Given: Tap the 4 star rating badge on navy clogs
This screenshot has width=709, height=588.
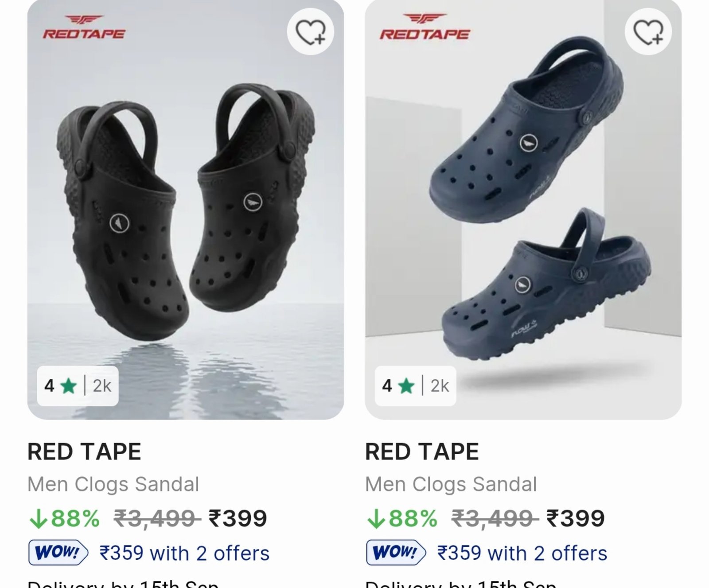Looking at the screenshot, I should pos(415,386).
